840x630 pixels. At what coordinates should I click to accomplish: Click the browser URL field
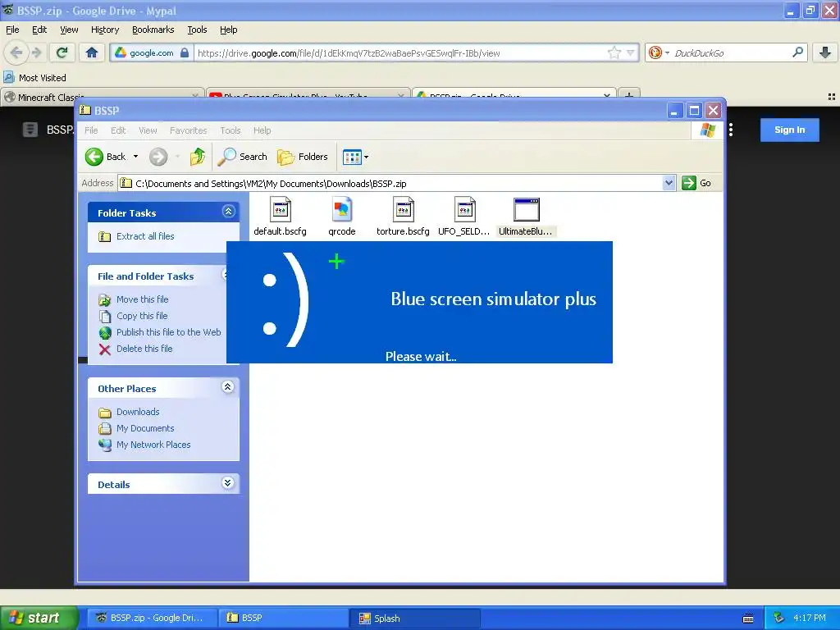(x=399, y=53)
